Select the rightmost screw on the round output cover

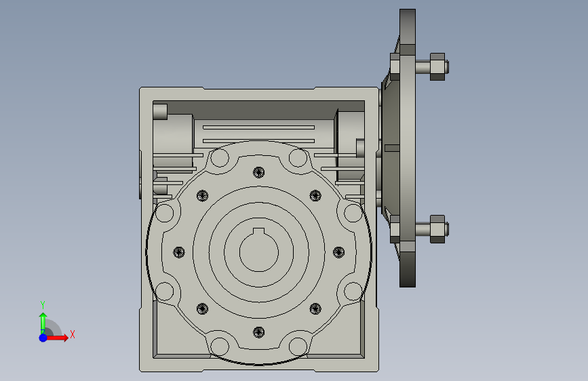tap(338, 252)
